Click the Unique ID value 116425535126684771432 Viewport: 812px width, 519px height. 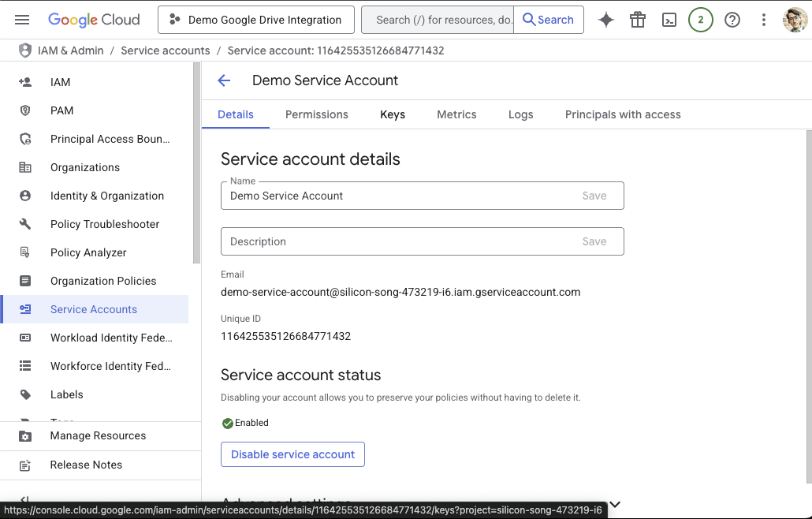pyautogui.click(x=286, y=336)
